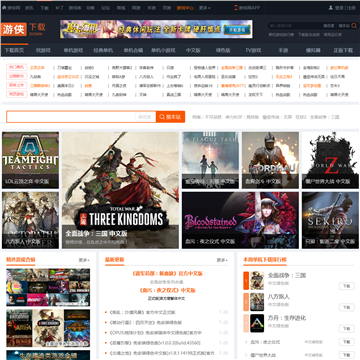Click the home icon in top bar
Image resolution: width=360 pixels, height=360 pixels.
(4, 8)
